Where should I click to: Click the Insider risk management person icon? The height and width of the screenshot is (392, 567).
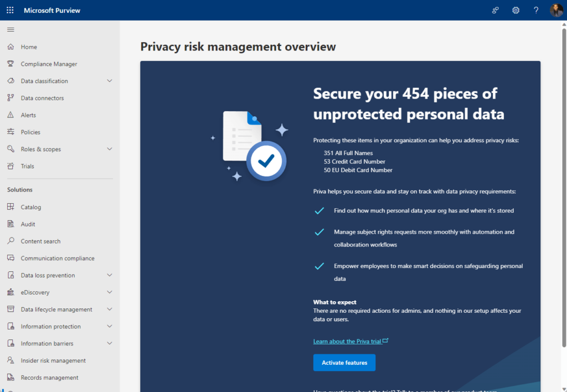click(x=11, y=360)
